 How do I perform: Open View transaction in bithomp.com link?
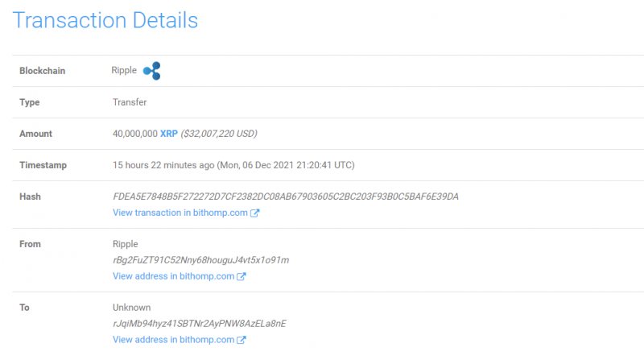click(x=180, y=213)
